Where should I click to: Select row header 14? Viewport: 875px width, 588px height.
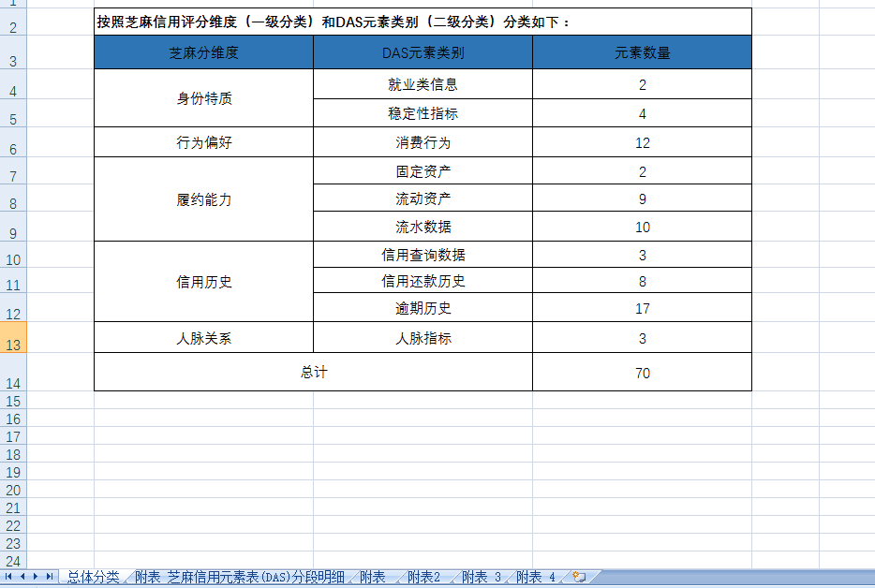13,372
